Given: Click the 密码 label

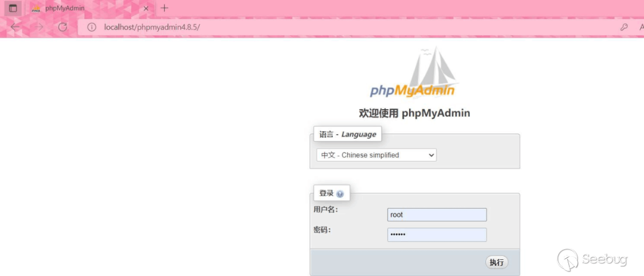Looking at the screenshot, I should point(322,230).
